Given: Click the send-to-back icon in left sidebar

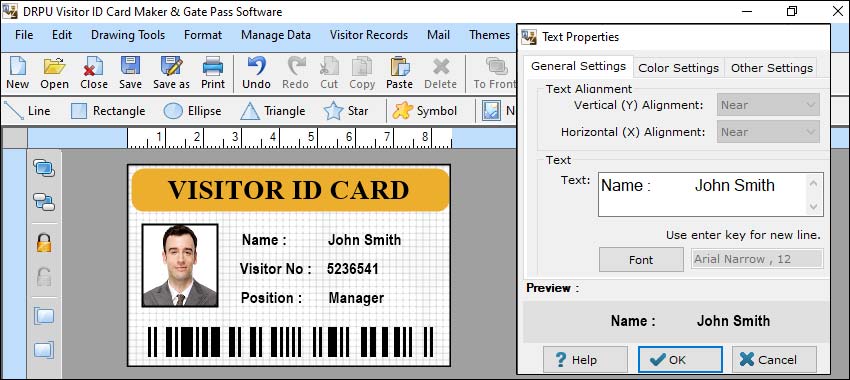Looking at the screenshot, I should [44, 202].
